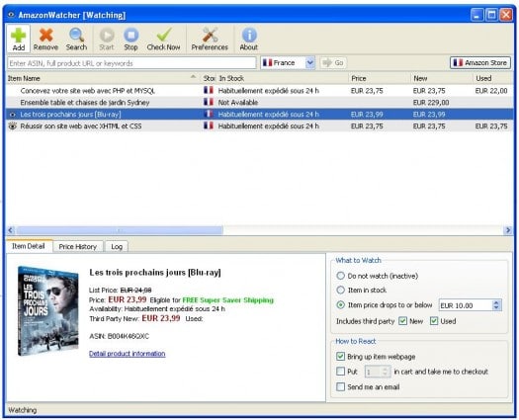The width and height of the screenshot is (519, 420).
Task: Remove the selected item with the X icon
Action: [x=45, y=39]
